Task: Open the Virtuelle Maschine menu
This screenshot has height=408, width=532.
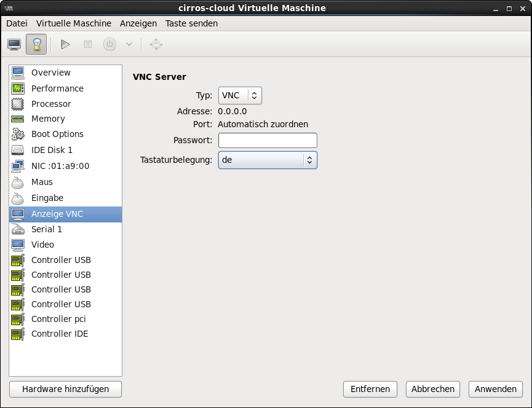Action: pos(74,23)
